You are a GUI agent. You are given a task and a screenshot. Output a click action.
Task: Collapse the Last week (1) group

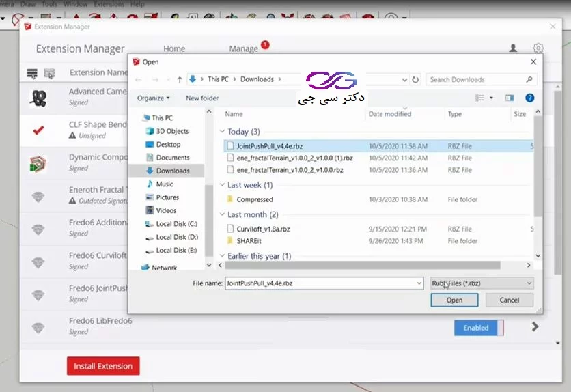click(x=222, y=184)
